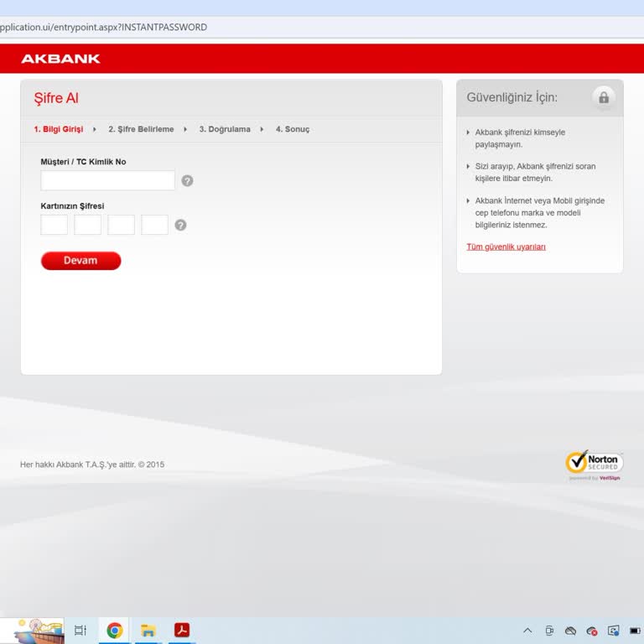The height and width of the screenshot is (644, 644).
Task: Focus the Müşteri / TC Kimlik No field
Action: click(x=107, y=181)
